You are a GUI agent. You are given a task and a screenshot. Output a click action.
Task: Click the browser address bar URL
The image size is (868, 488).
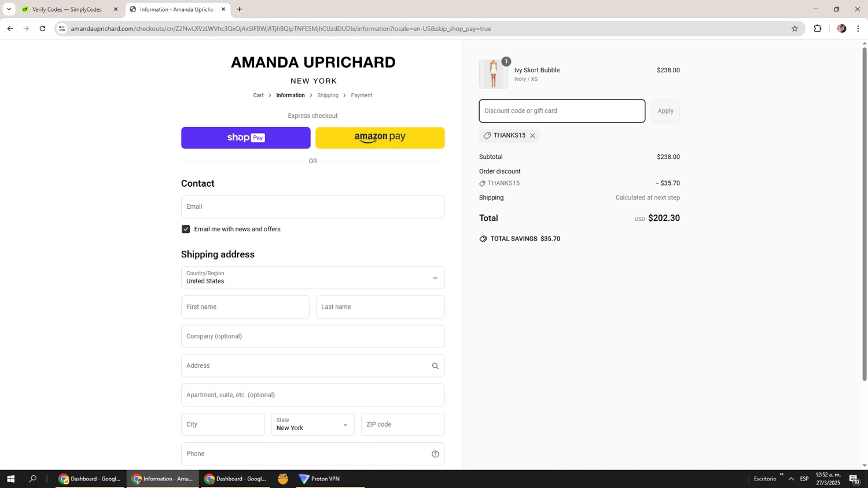pyautogui.click(x=281, y=28)
